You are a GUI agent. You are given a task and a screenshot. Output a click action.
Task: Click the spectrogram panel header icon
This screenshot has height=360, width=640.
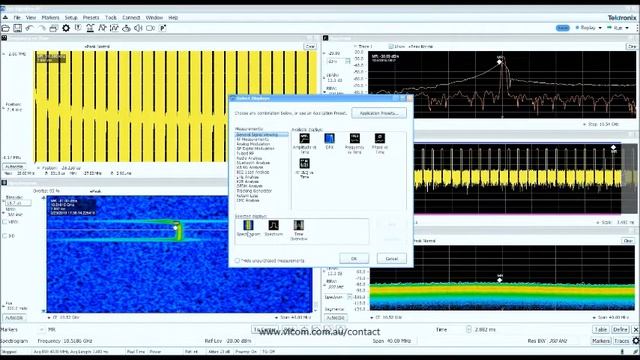pos(4,183)
